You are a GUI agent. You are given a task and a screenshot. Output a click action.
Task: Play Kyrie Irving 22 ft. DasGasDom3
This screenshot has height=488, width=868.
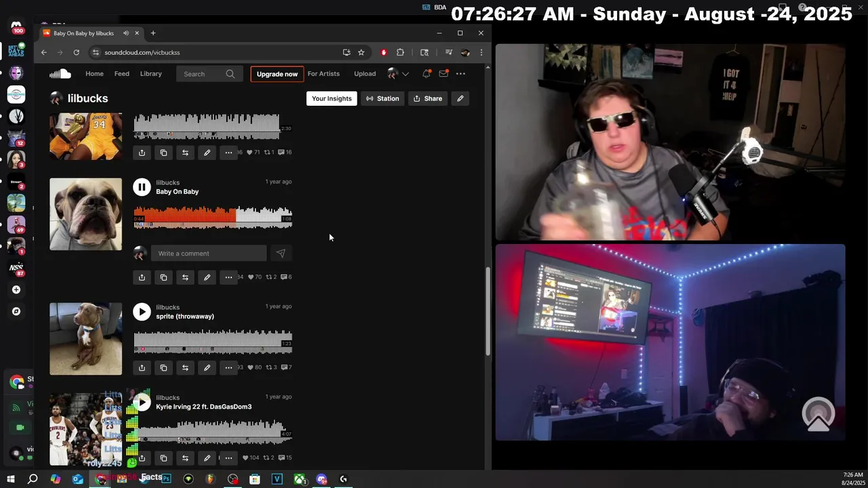click(x=142, y=403)
